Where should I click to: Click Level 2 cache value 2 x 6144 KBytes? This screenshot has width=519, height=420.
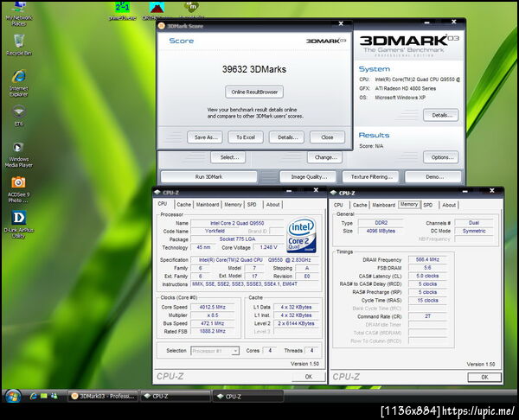(296, 323)
